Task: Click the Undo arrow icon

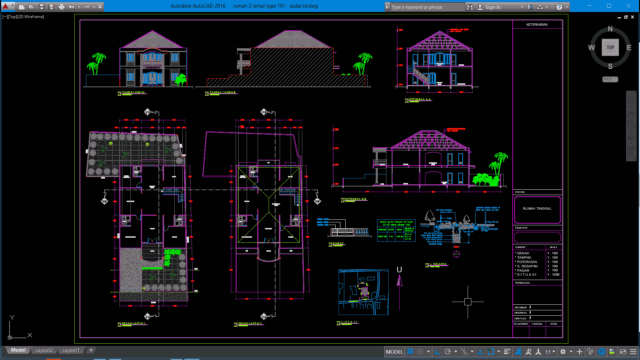Action: pyautogui.click(x=71, y=7)
